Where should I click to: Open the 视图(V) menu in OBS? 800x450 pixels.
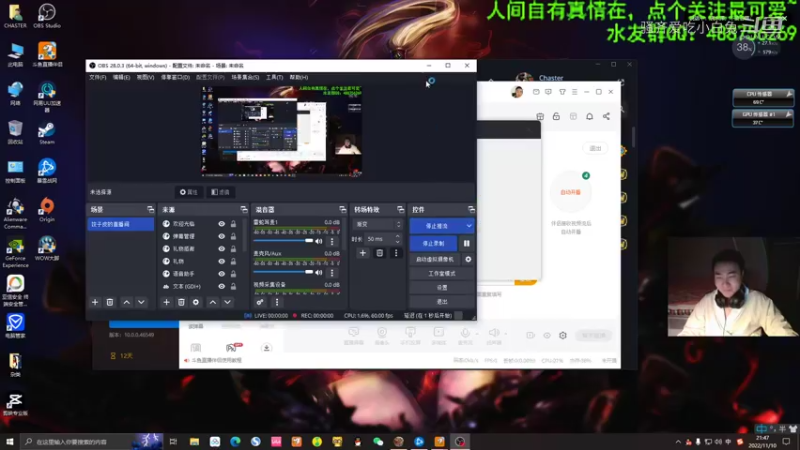pos(145,78)
